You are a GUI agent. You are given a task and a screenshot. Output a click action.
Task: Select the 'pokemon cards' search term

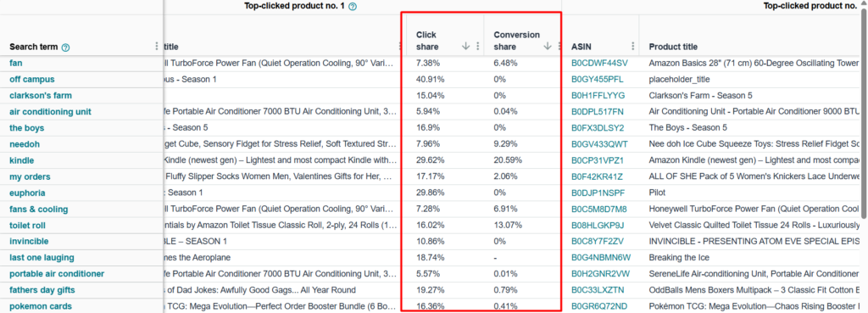[41, 306]
